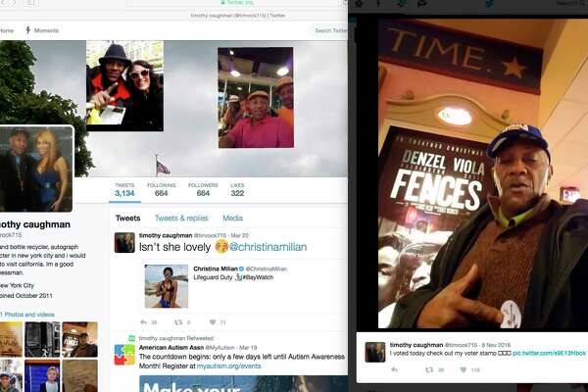This screenshot has height=392, width=588.
Task: Click the "Joined October 2011" text
Action: click(26, 296)
